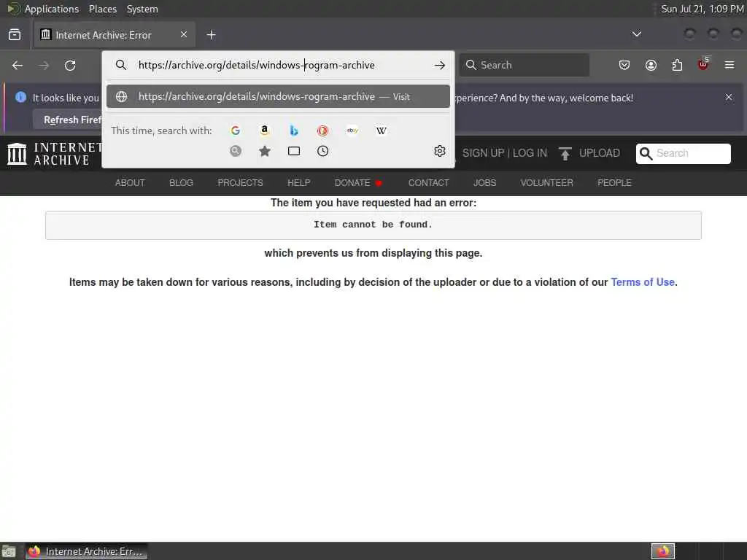Image resolution: width=747 pixels, height=560 pixels.
Task: Open DONATE in site navigation
Action: pyautogui.click(x=358, y=183)
